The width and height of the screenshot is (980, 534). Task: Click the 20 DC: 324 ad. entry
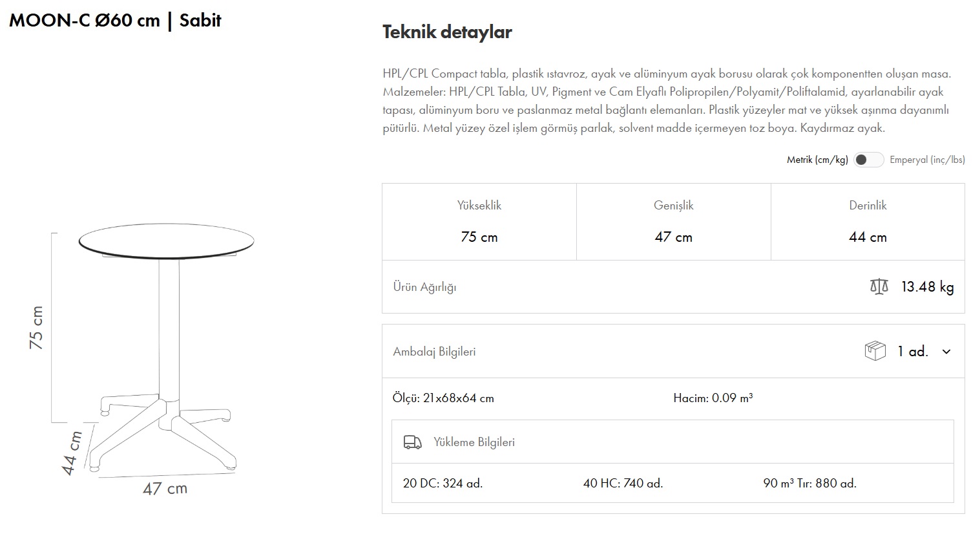coord(443,483)
